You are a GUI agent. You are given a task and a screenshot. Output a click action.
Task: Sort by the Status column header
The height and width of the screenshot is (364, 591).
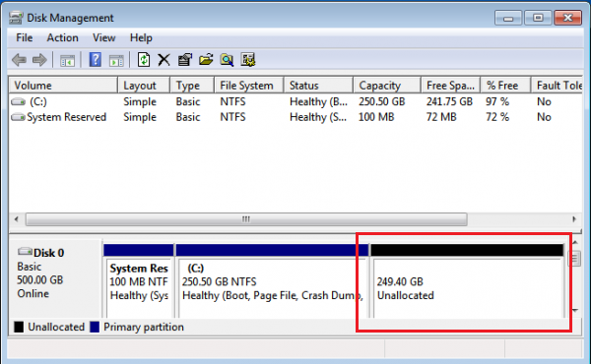click(318, 85)
